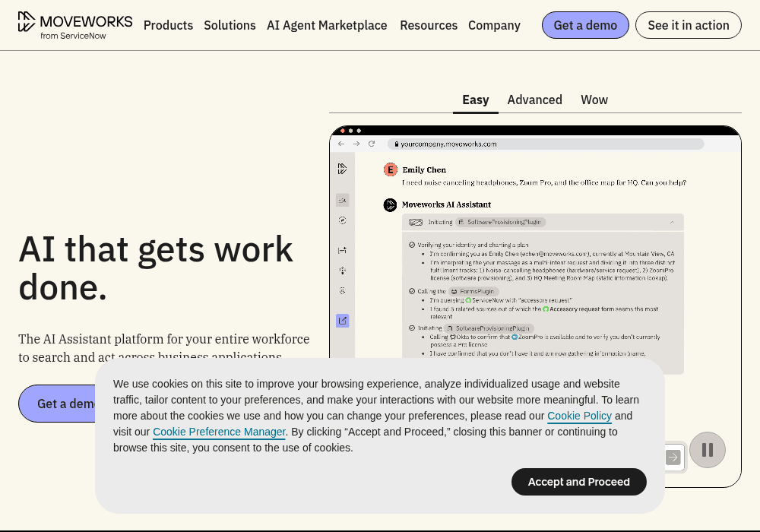
Task: Click the list sparkle icon in demo sidebar
Action: 342,251
